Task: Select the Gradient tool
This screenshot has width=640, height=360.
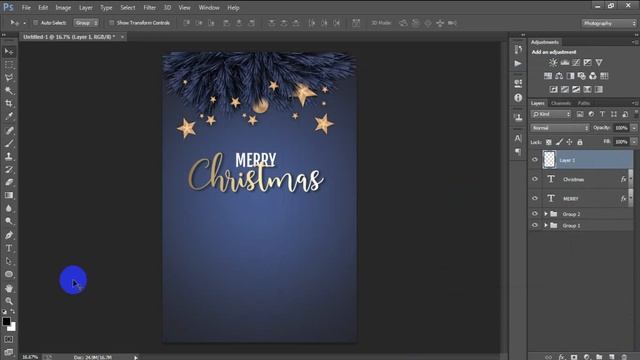Action: coord(9,196)
